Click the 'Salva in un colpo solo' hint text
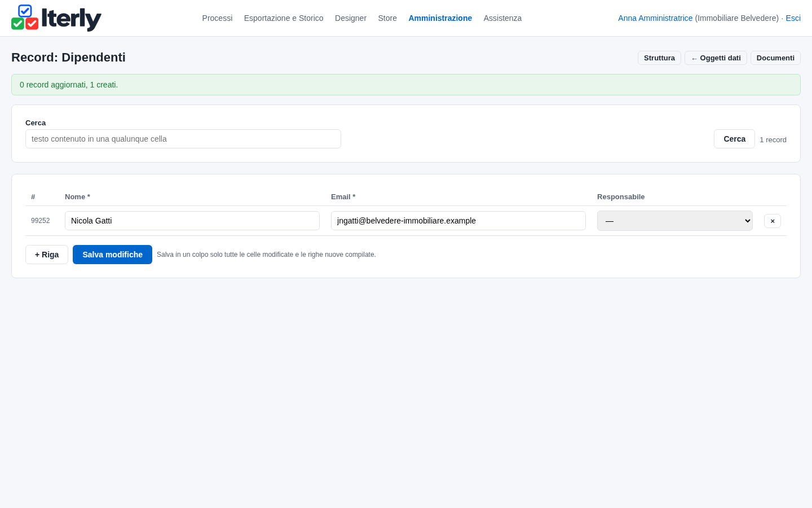This screenshot has height=508, width=812. (266, 255)
